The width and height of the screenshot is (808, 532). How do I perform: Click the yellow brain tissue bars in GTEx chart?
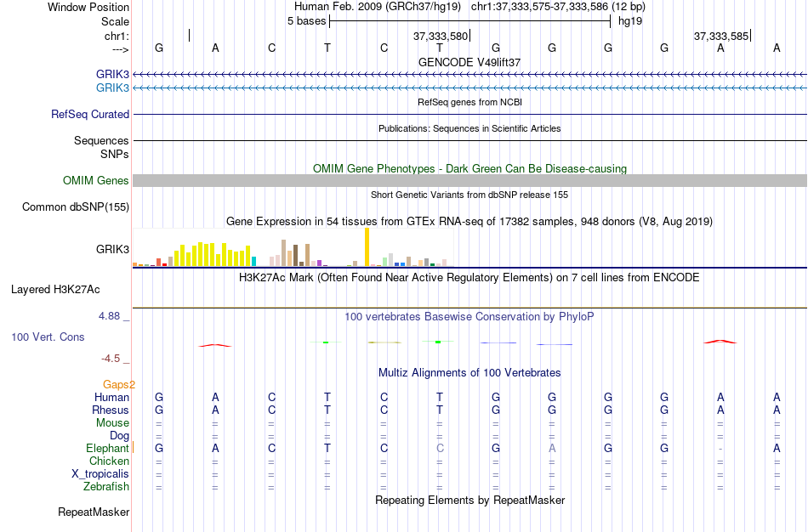(212, 254)
